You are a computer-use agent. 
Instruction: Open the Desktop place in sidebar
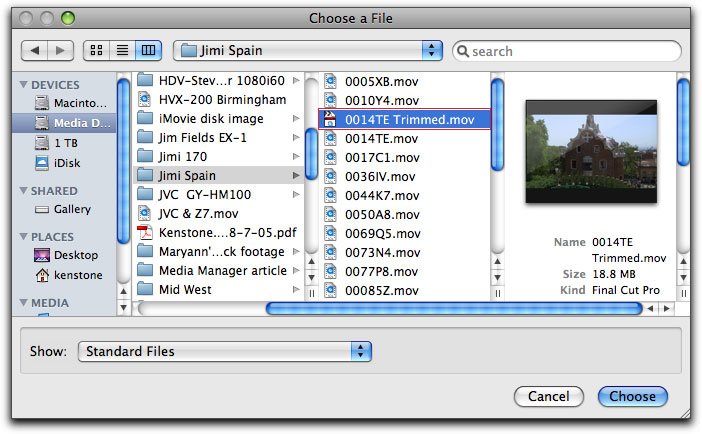pos(75,255)
